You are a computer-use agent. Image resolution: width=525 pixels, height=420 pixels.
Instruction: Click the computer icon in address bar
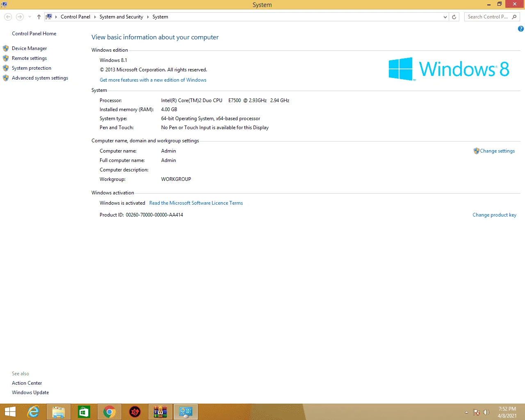49,17
